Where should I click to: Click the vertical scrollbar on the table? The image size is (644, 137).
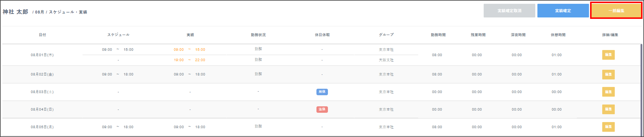coord(641,87)
